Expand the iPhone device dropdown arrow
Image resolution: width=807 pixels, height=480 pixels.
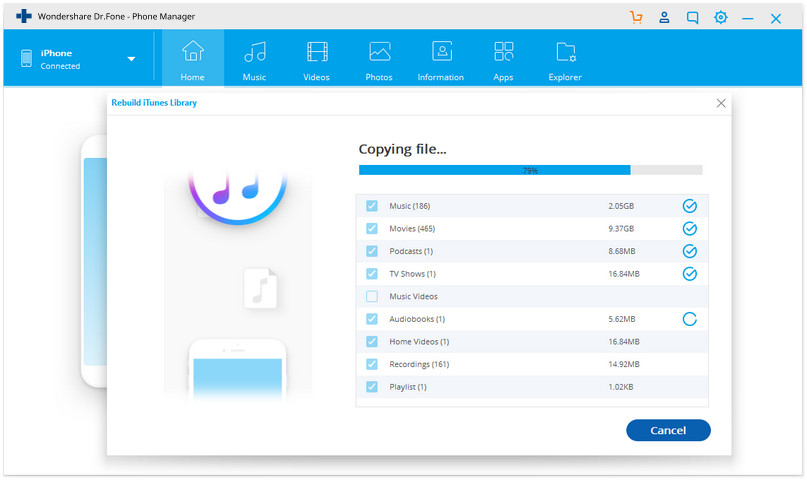pos(131,59)
